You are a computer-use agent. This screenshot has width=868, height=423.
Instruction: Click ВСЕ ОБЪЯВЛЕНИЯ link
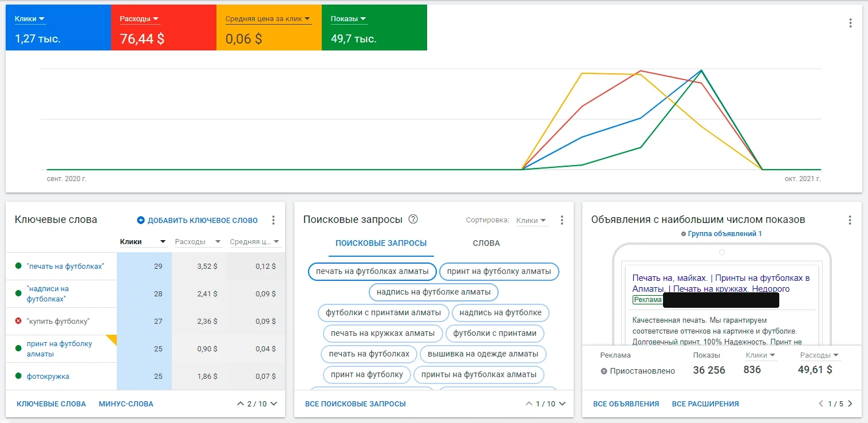click(626, 404)
